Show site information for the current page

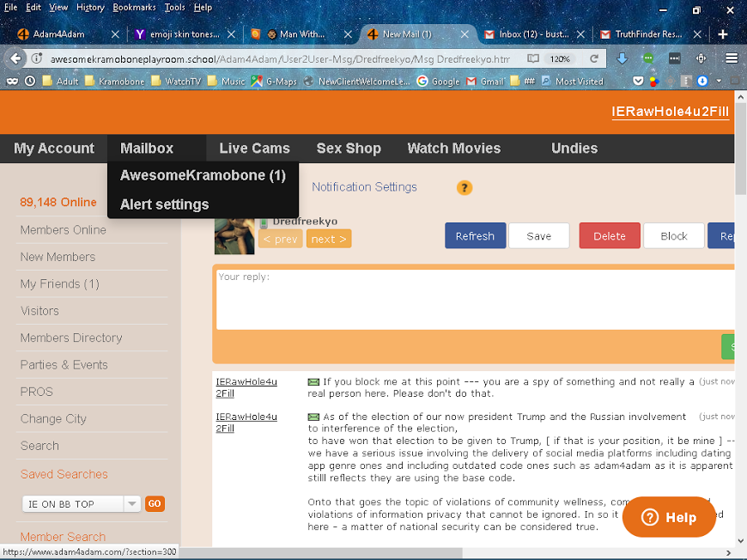click(37, 58)
